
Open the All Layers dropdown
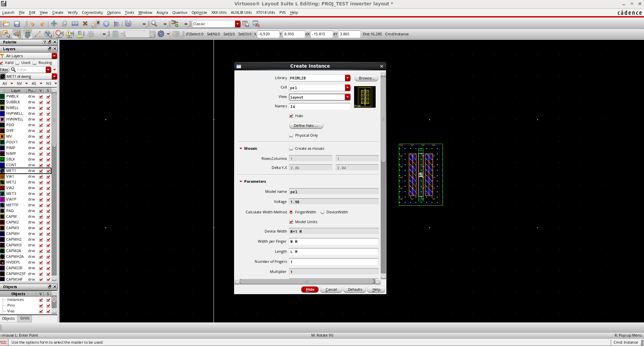pyautogui.click(x=54, y=56)
